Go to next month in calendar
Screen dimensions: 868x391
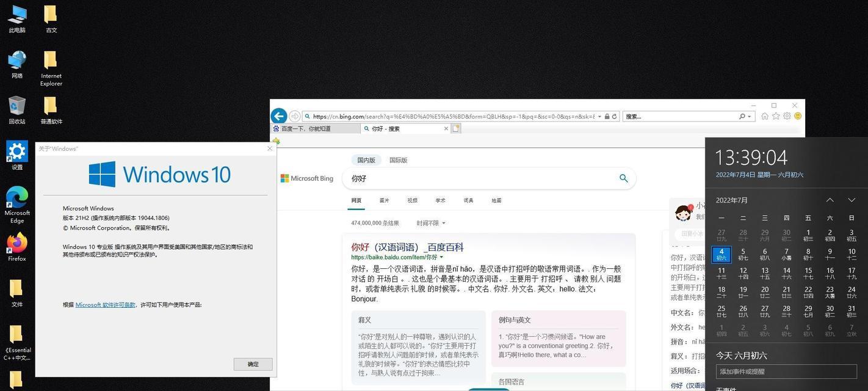(x=852, y=200)
